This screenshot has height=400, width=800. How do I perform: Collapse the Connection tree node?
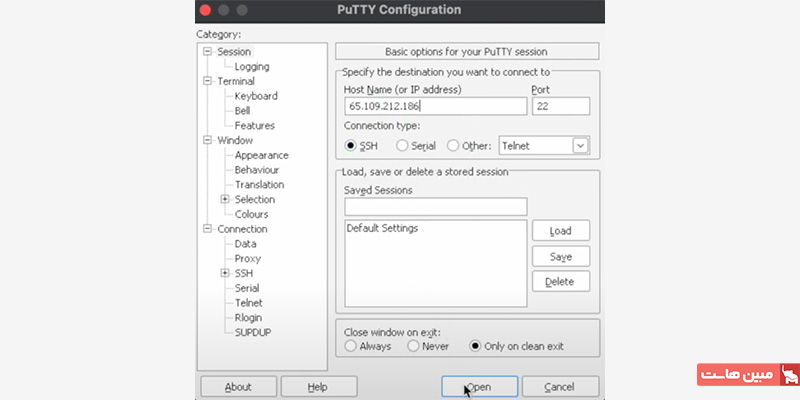tap(207, 229)
